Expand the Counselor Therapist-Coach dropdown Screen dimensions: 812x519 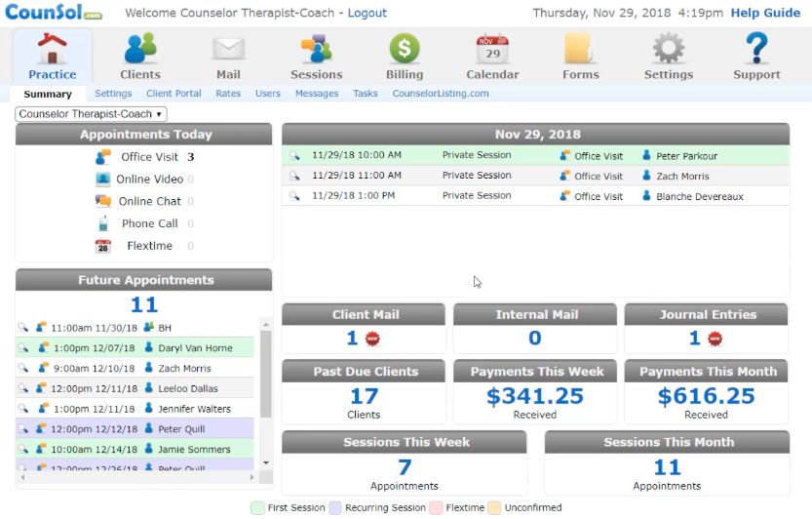(91, 114)
